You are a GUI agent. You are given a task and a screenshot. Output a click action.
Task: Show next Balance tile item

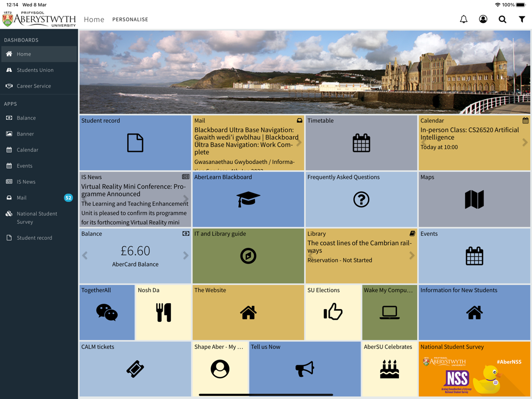tap(186, 255)
